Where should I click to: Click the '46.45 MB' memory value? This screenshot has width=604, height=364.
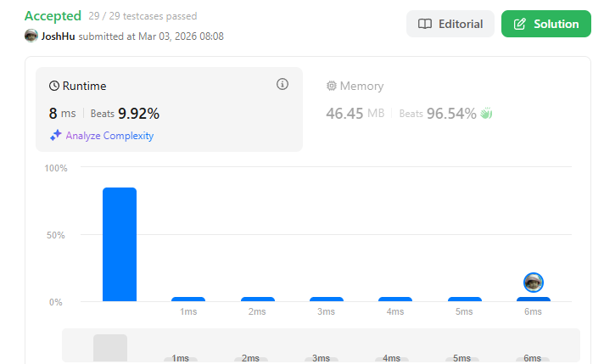[x=355, y=113]
